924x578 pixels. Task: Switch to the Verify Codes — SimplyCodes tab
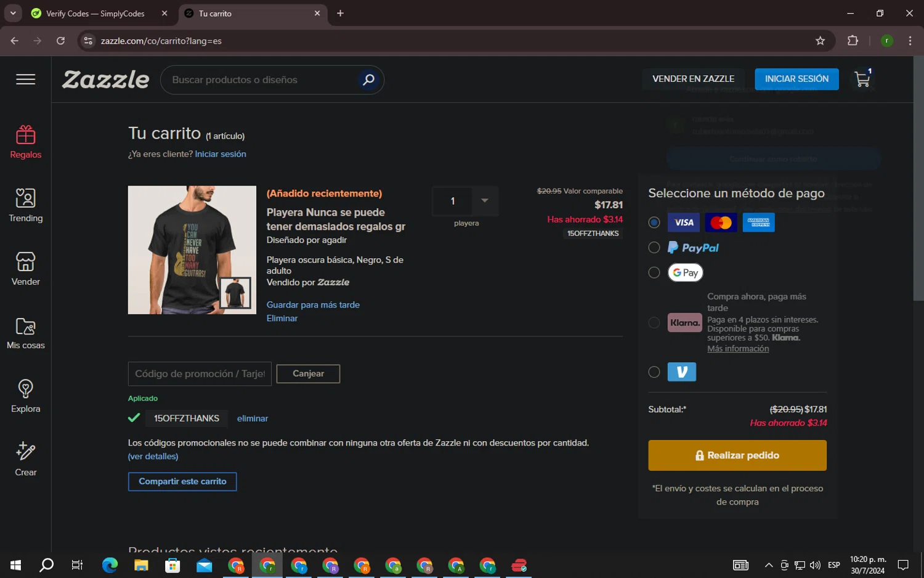click(x=95, y=14)
